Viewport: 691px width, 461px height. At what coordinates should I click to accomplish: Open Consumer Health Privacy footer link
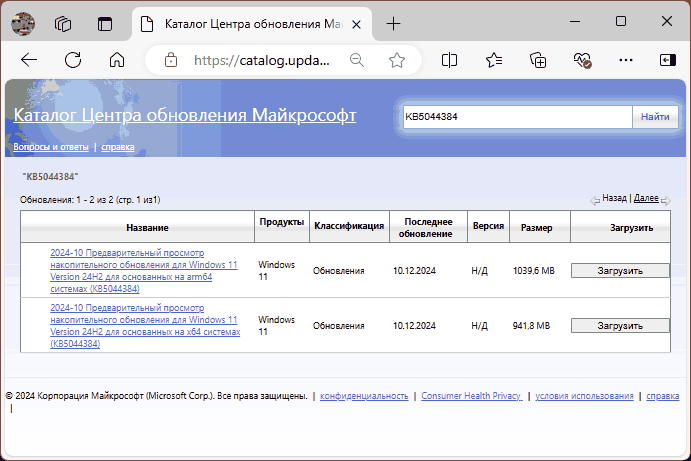pos(472,396)
